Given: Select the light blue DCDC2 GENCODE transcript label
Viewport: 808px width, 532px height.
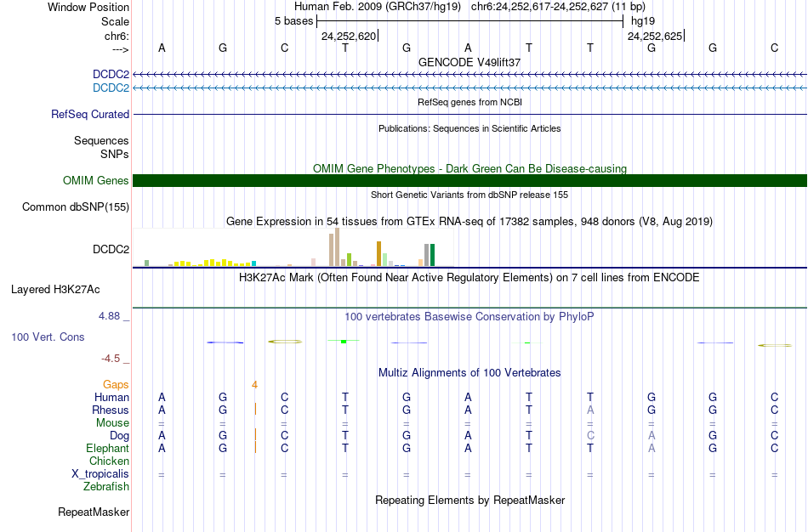Looking at the screenshot, I should coord(111,88).
